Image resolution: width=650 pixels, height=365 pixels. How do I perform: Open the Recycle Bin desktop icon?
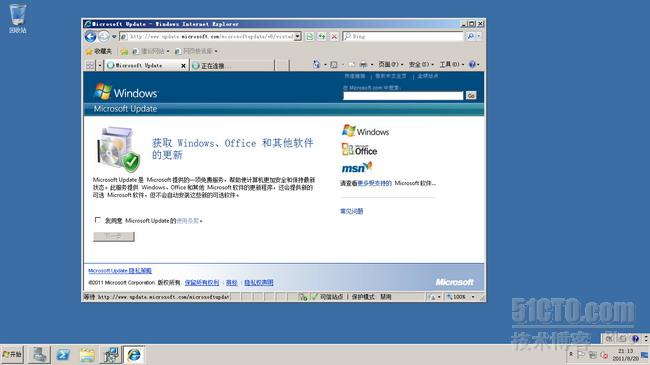click(x=17, y=19)
